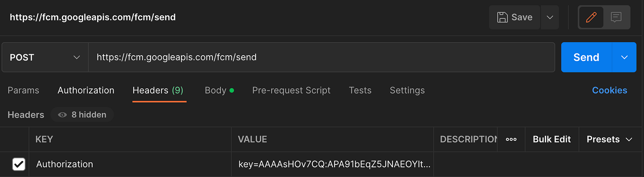Open the comments speech bubble icon

[616, 17]
